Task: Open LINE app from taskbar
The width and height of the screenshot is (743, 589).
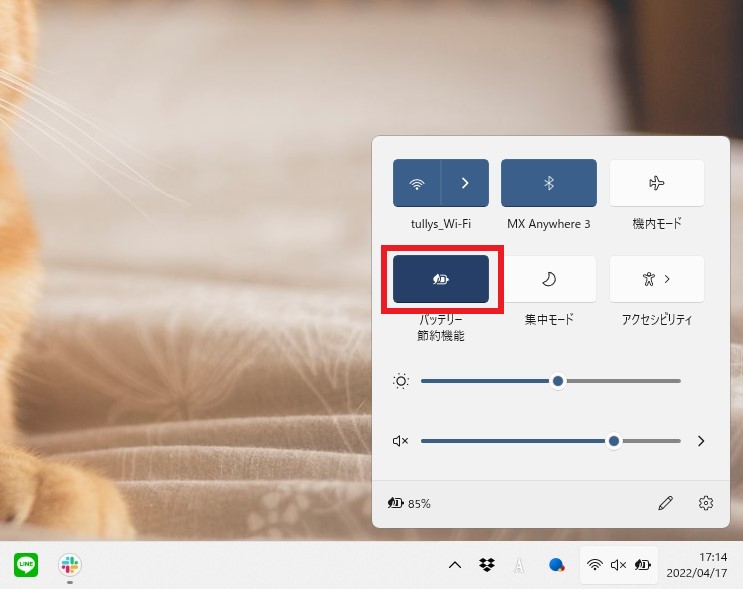Action: point(26,564)
